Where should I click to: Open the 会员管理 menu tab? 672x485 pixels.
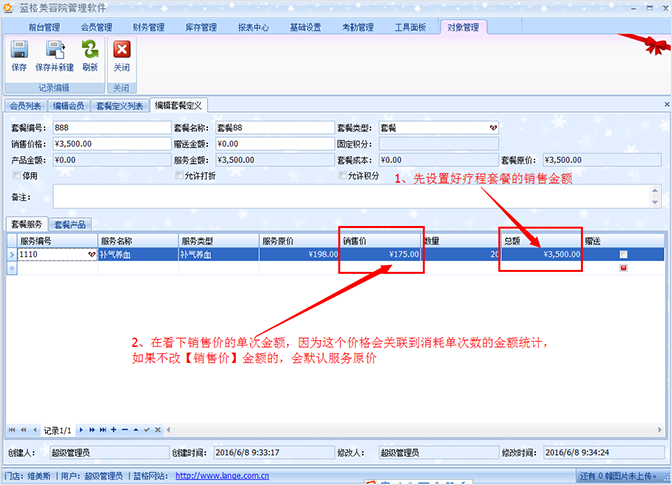point(96,27)
